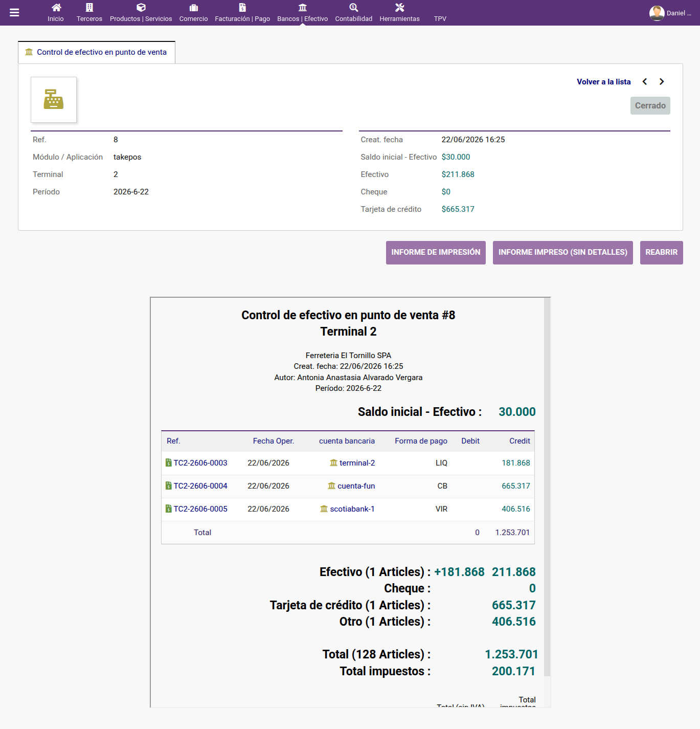This screenshot has height=729, width=700.
Task: Click Período value 2026-6-22
Action: tap(131, 192)
